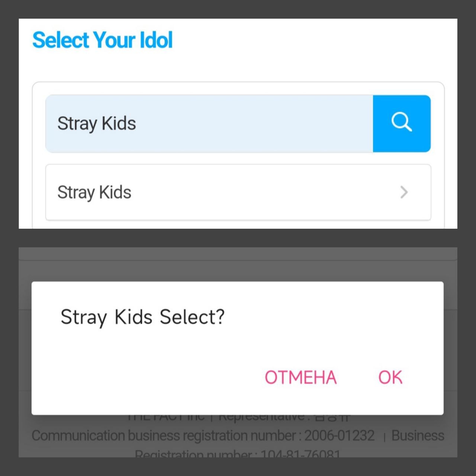Click the chevron arrow beside Stray Kids result
Screen dimensions: 476x476
click(404, 192)
